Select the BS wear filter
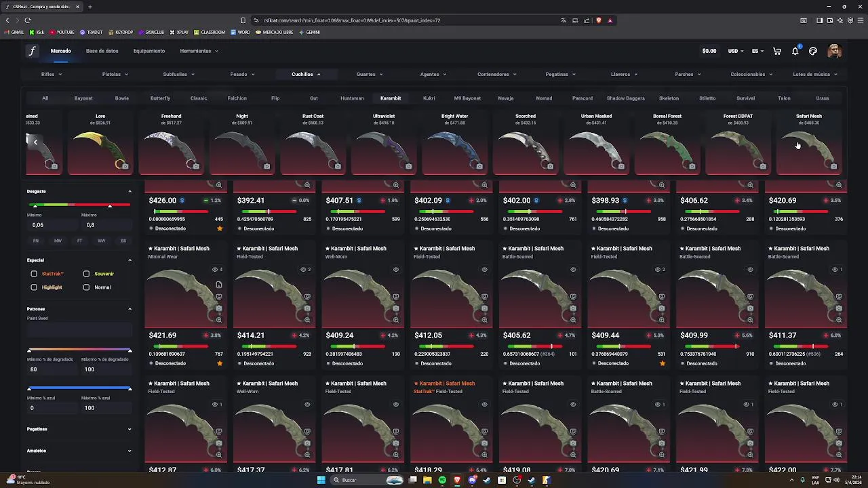The width and height of the screenshot is (868, 488). pos(123,241)
